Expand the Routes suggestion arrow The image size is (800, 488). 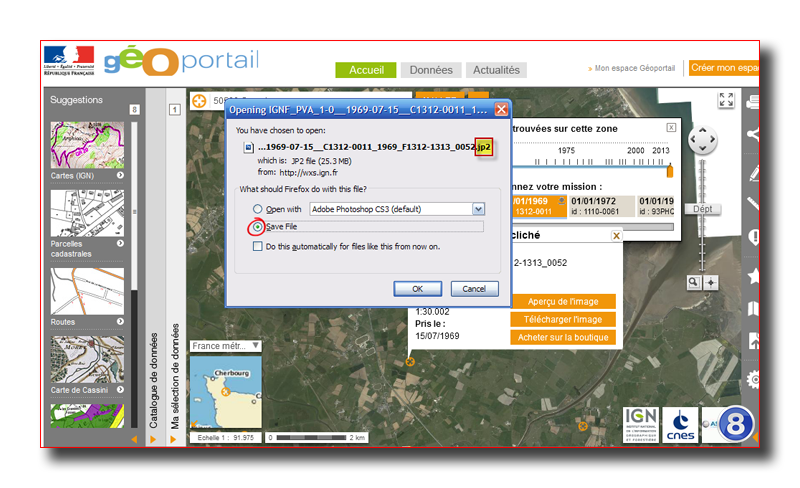click(x=120, y=322)
